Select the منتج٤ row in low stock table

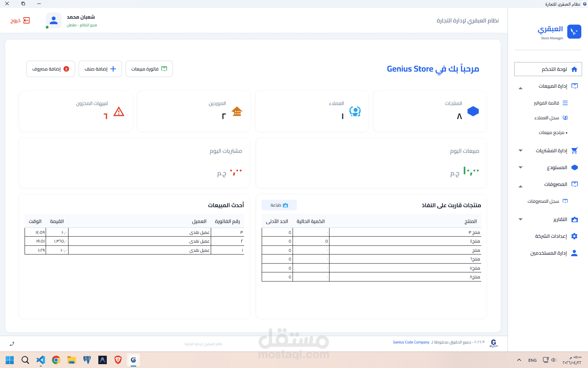371,241
